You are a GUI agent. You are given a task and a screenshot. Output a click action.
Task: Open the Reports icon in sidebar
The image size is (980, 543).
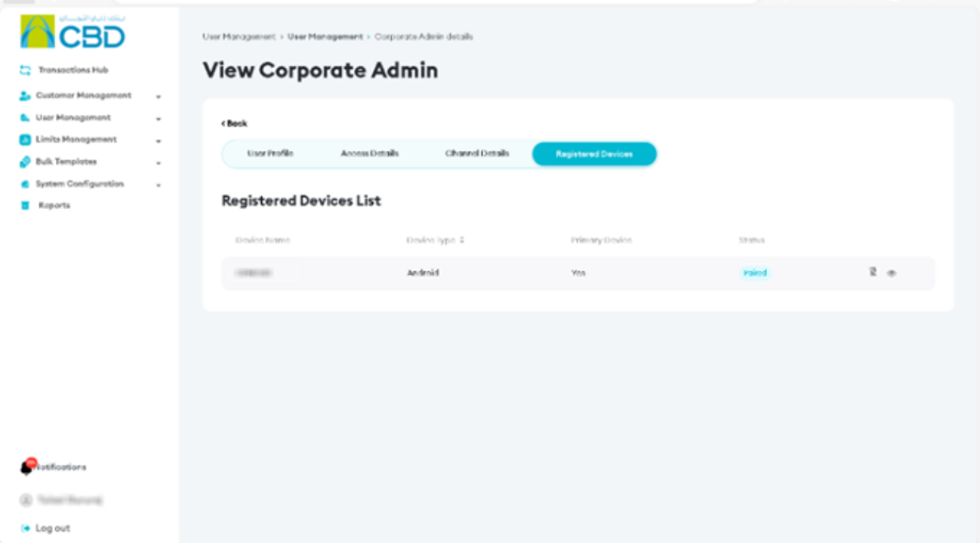click(x=25, y=205)
